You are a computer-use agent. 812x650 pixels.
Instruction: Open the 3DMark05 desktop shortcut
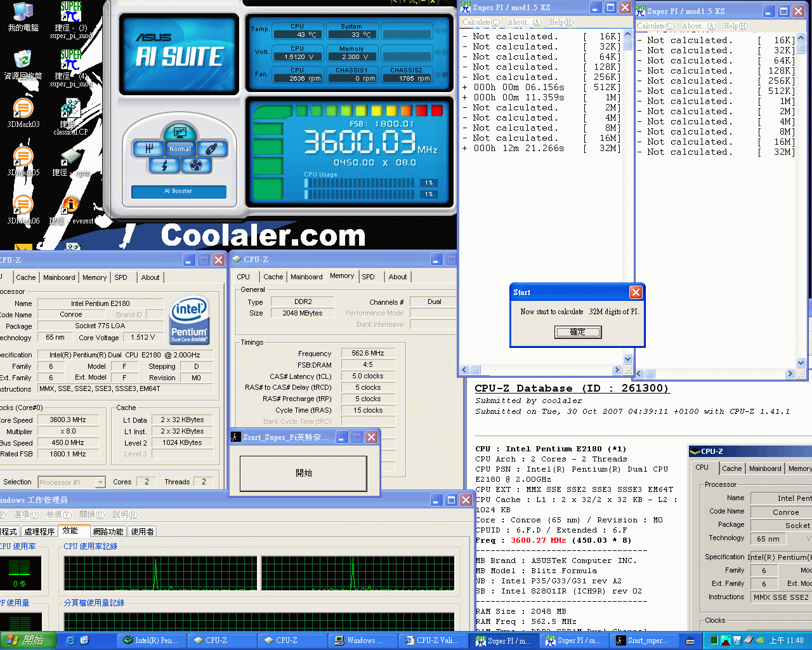(x=23, y=161)
